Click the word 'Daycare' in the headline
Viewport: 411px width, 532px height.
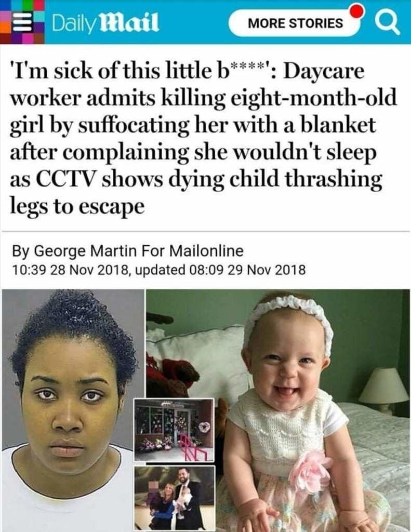point(323,72)
